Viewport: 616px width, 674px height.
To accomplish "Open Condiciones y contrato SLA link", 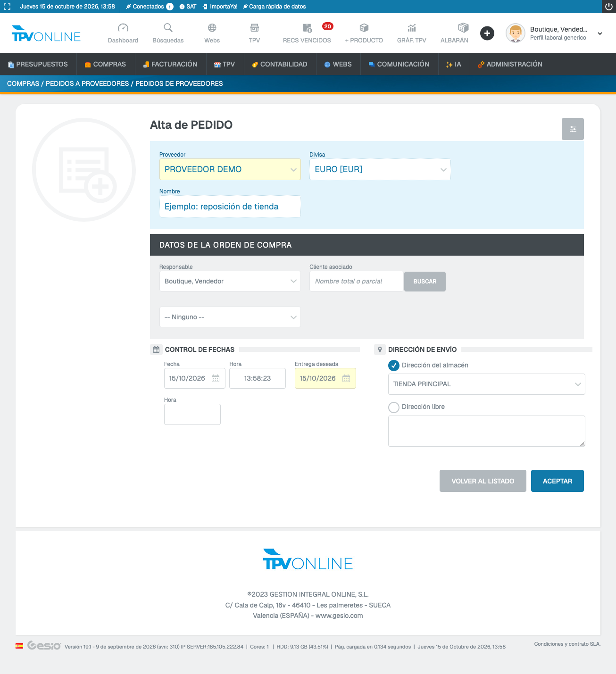I will pos(567,644).
